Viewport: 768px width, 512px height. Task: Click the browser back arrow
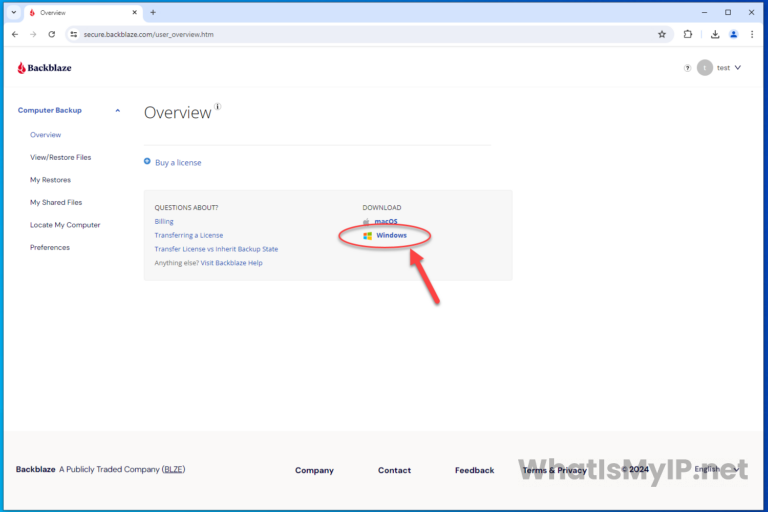tap(15, 34)
